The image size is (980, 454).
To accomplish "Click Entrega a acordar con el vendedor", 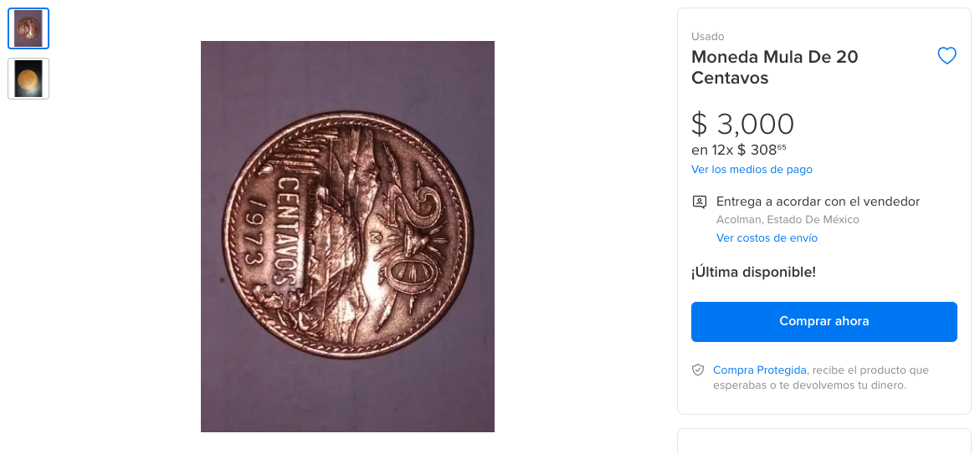I will click(818, 201).
